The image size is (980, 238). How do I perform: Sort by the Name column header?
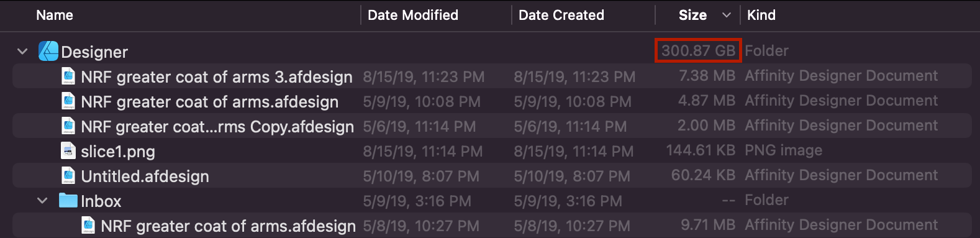point(55,15)
